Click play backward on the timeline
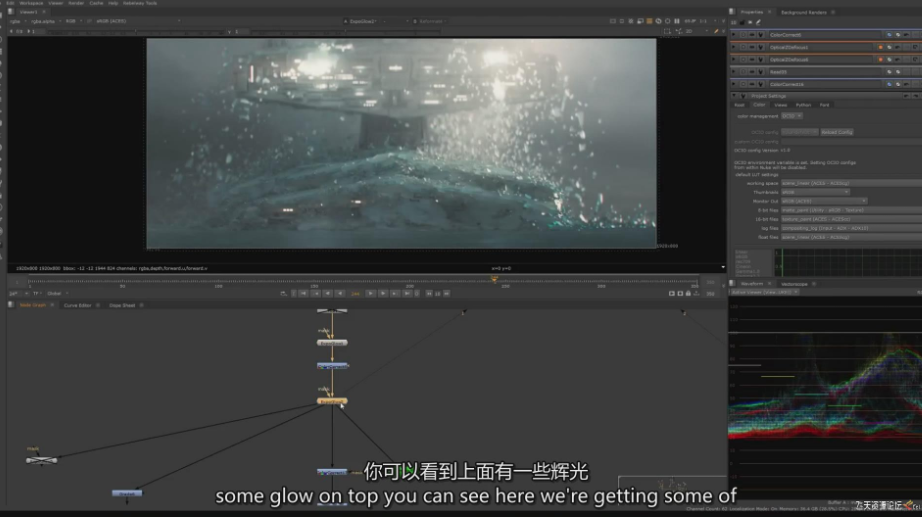The height and width of the screenshot is (517, 922). click(340, 293)
